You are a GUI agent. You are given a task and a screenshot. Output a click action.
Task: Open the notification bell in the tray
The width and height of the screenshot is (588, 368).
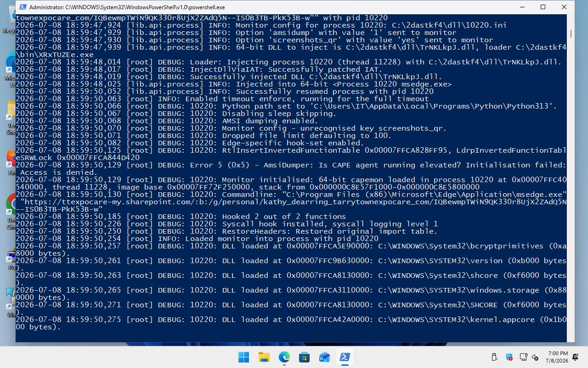[x=576, y=357]
